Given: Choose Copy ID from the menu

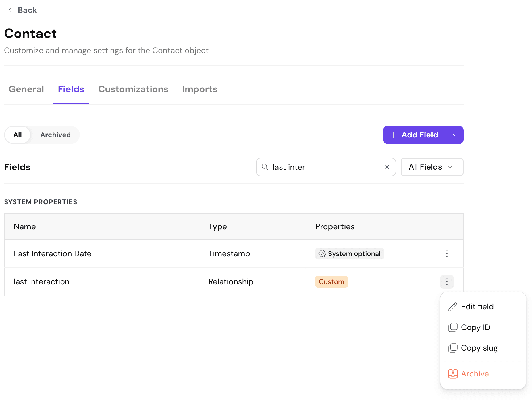Looking at the screenshot, I should click(x=483, y=327).
